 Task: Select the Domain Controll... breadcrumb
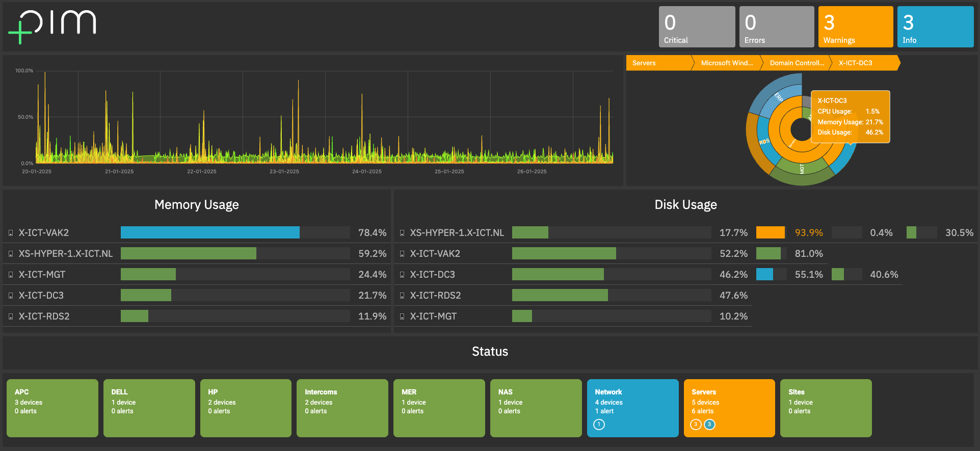[x=796, y=63]
